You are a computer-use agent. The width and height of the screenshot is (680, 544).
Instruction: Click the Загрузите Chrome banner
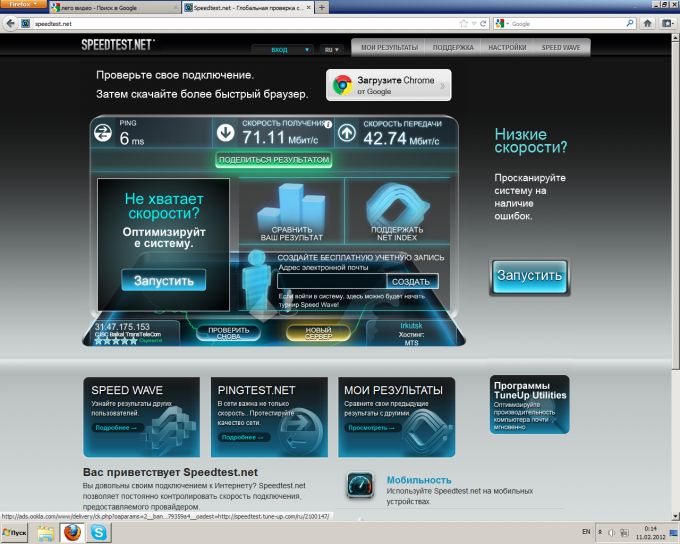coord(389,85)
